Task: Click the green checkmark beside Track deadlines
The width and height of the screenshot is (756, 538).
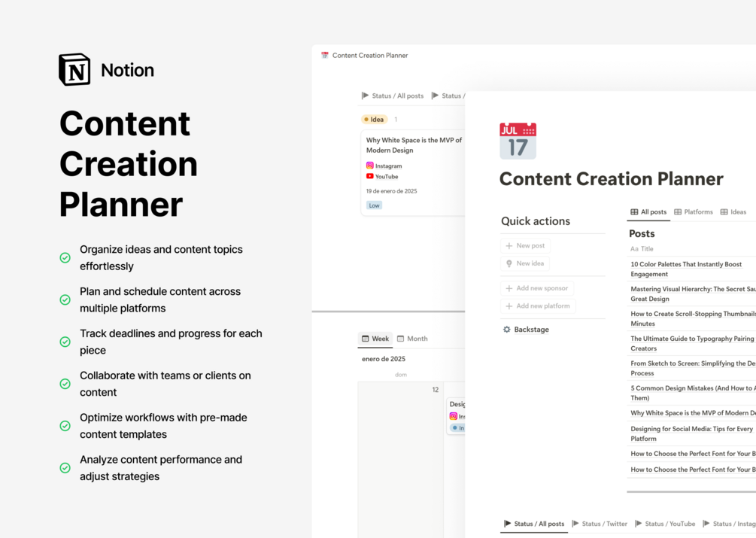Action: tap(65, 341)
